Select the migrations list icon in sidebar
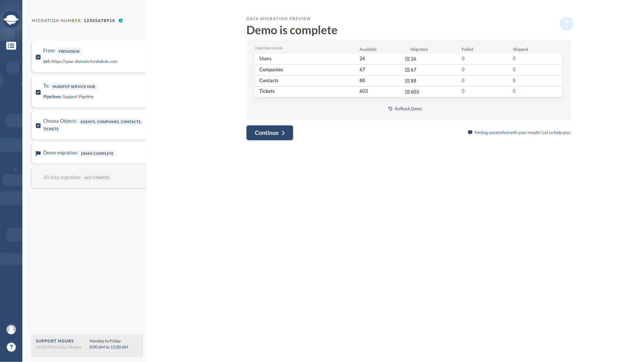The image size is (644, 362). [11, 45]
